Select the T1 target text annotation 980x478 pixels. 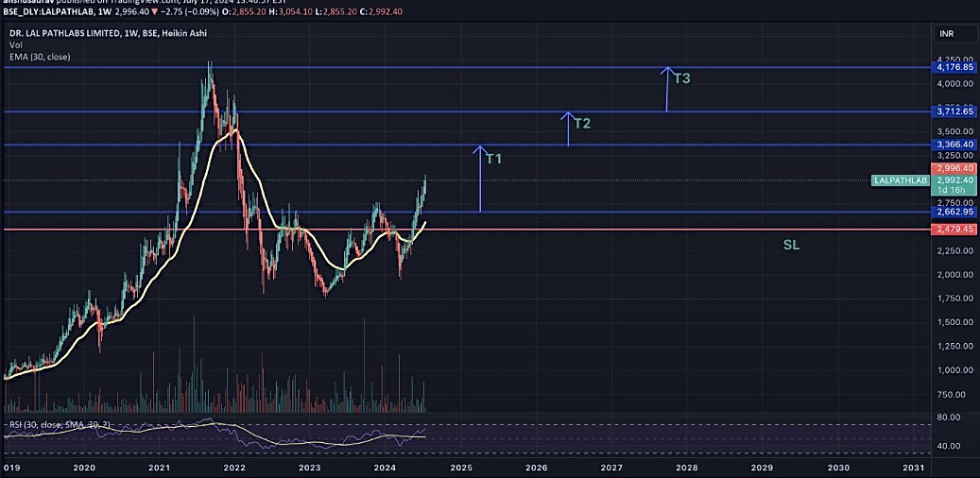(x=494, y=159)
